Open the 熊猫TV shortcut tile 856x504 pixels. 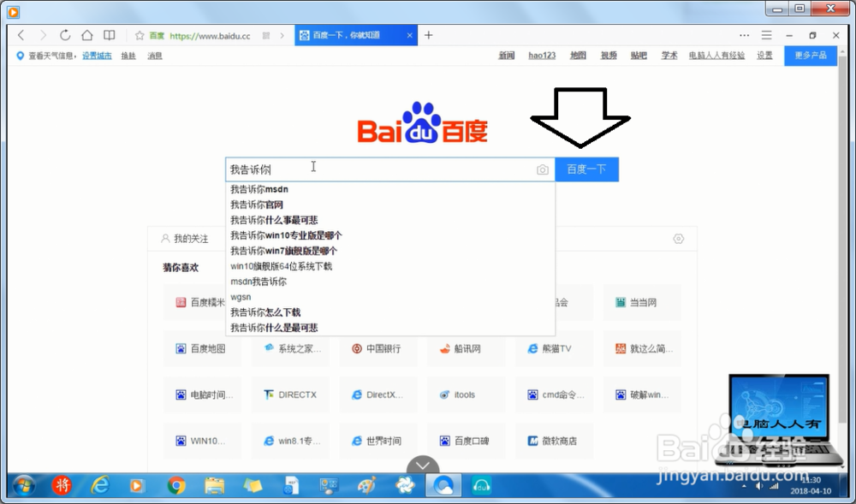coord(554,348)
